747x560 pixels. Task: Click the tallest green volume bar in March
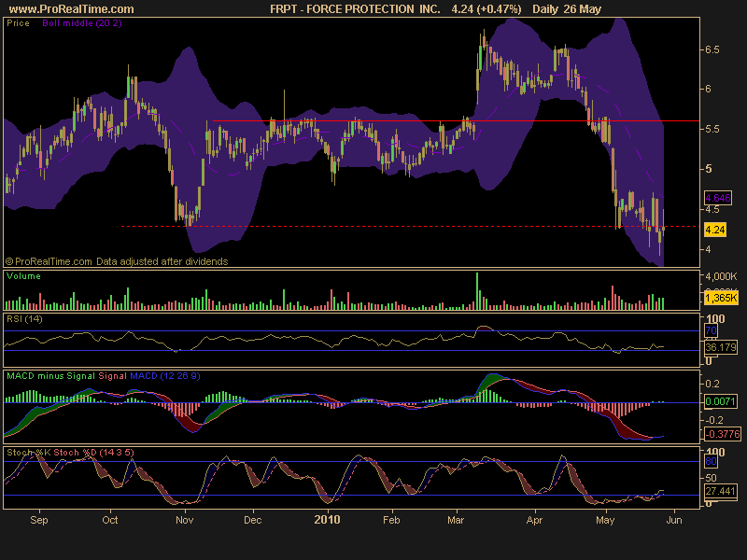477,291
